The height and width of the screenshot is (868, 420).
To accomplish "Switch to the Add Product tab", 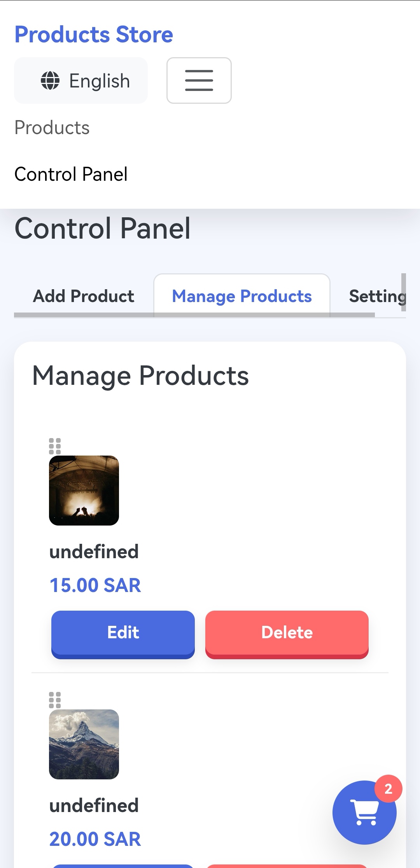I will 84,296.
